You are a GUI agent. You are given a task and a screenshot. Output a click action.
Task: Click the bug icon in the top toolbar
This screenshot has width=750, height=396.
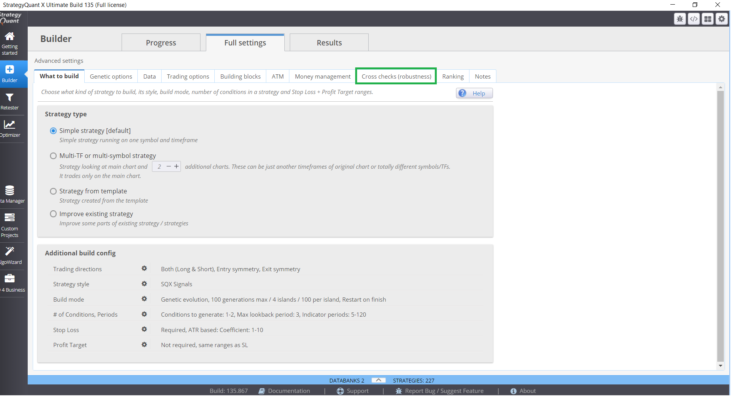680,19
